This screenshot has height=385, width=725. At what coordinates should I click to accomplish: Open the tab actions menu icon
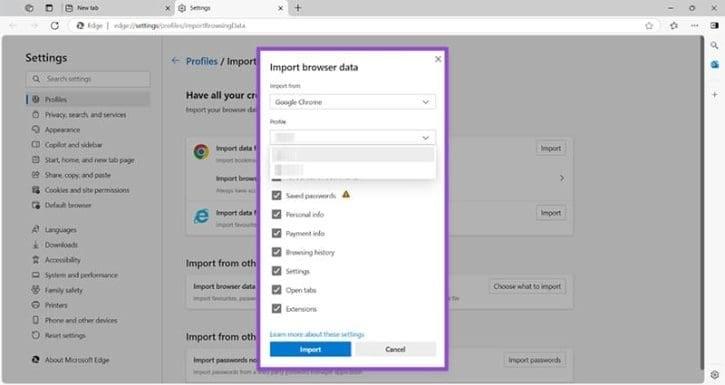tap(49, 8)
